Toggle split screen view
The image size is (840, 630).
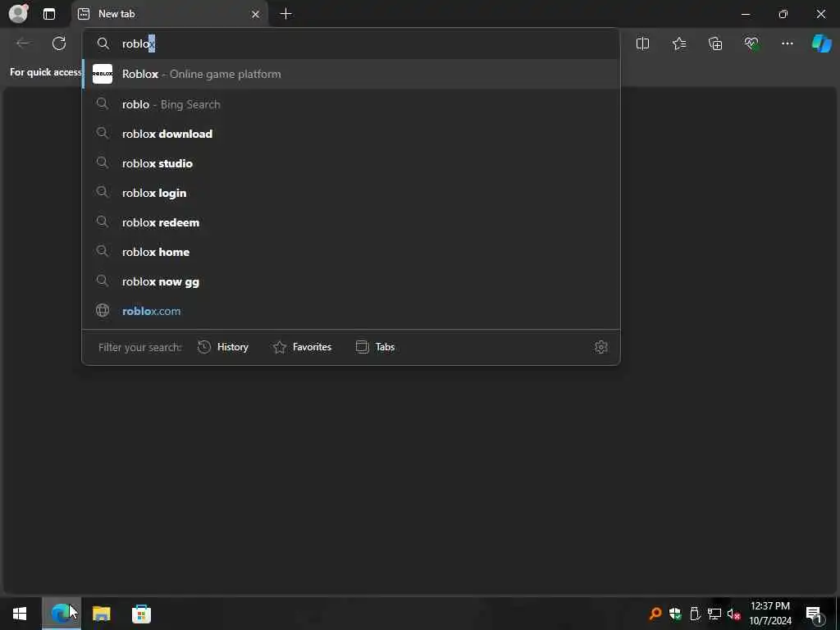coord(642,43)
